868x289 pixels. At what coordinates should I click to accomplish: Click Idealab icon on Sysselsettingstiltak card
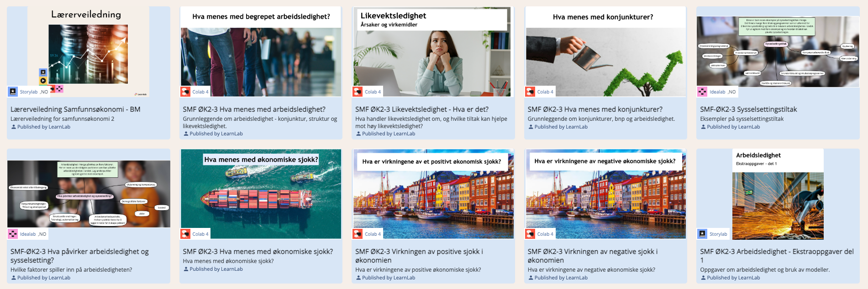pos(702,92)
